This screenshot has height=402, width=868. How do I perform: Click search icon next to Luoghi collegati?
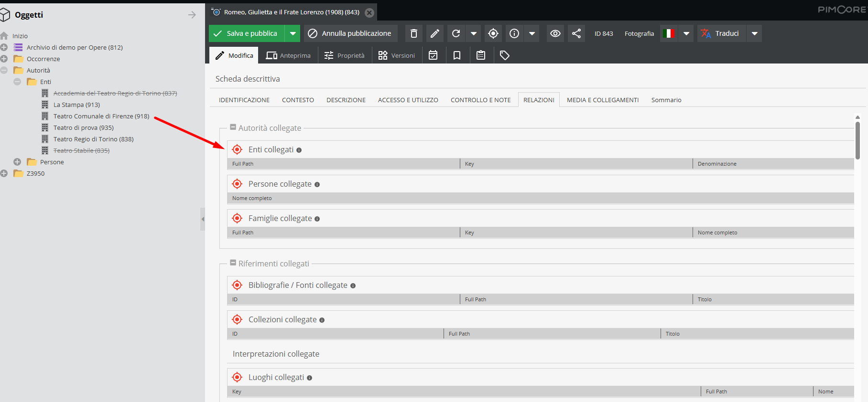tap(237, 377)
